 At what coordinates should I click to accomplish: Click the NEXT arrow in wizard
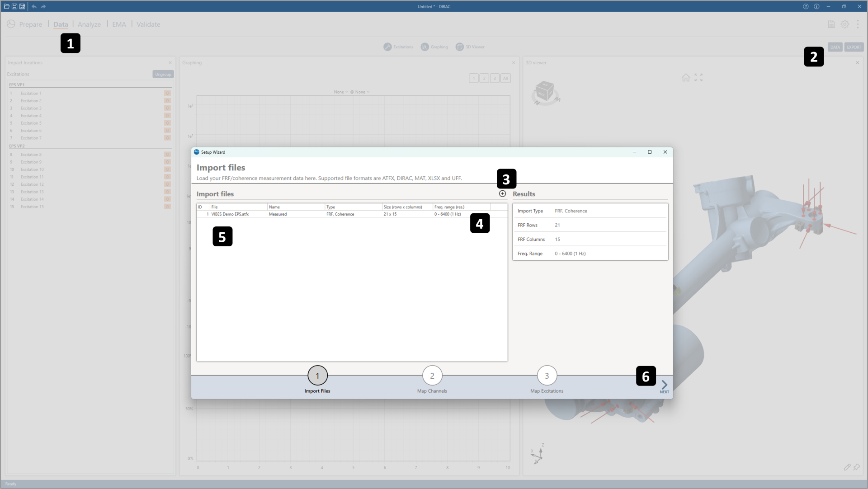(x=664, y=386)
